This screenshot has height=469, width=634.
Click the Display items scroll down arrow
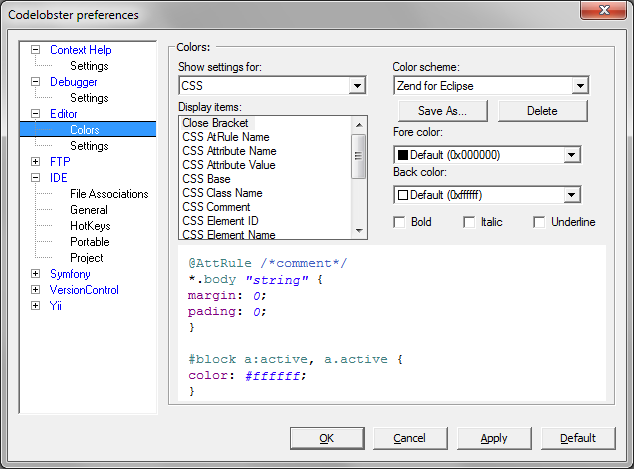pos(359,231)
